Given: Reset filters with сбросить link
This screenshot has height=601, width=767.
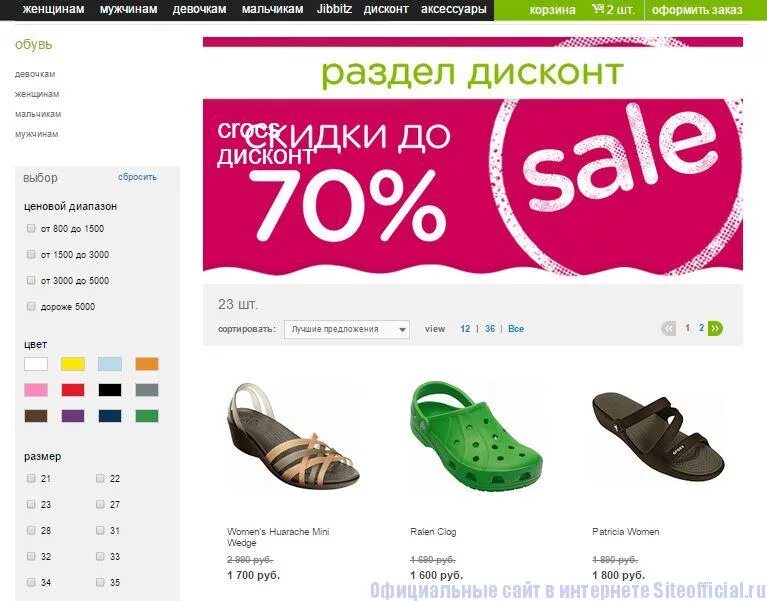Looking at the screenshot, I should (x=137, y=177).
